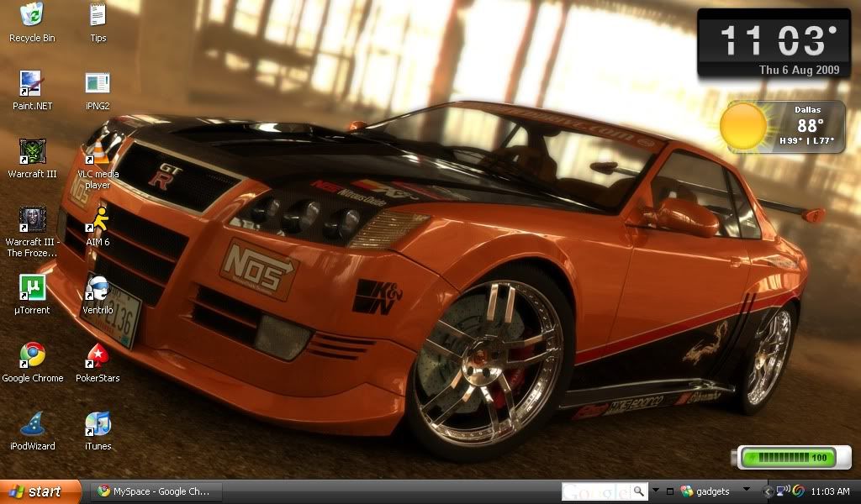Select the Paint.NET desktop shortcut
The width and height of the screenshot is (861, 504).
tap(32, 83)
